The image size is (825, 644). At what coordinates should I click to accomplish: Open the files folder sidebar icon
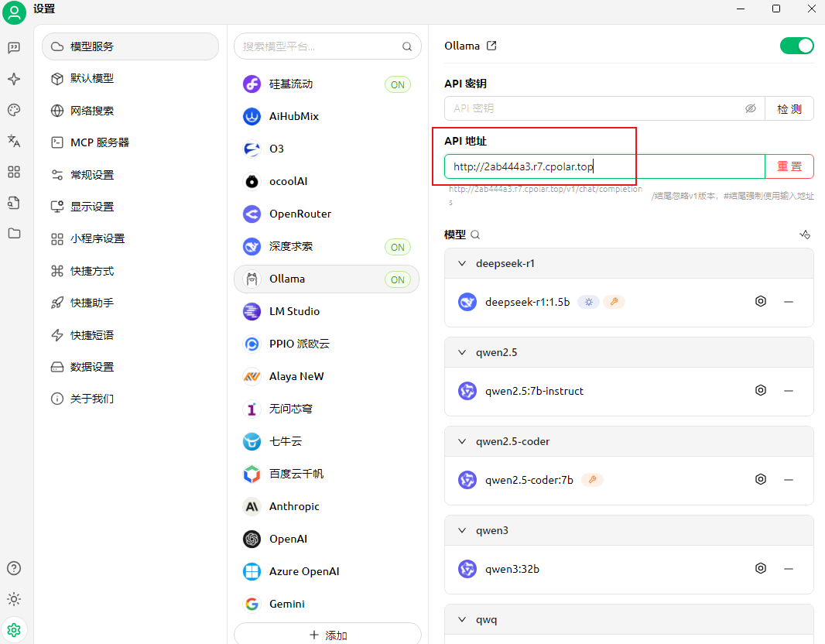pos(14,233)
